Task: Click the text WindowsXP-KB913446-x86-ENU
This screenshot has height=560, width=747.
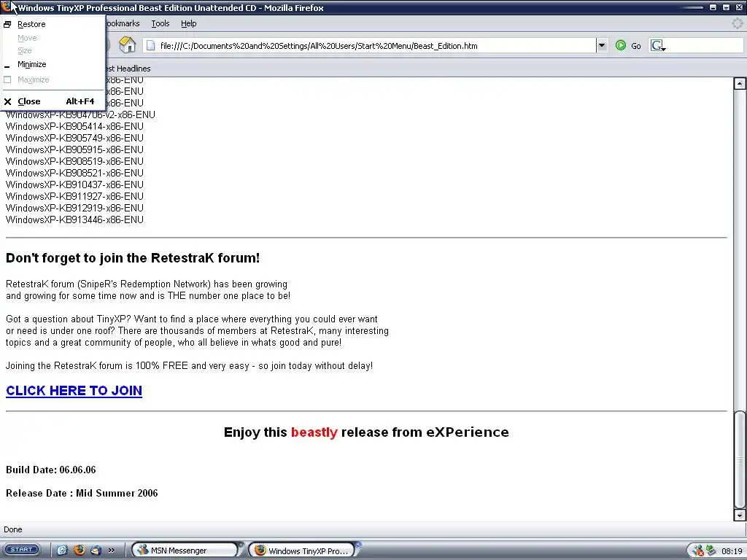Action: [74, 219]
